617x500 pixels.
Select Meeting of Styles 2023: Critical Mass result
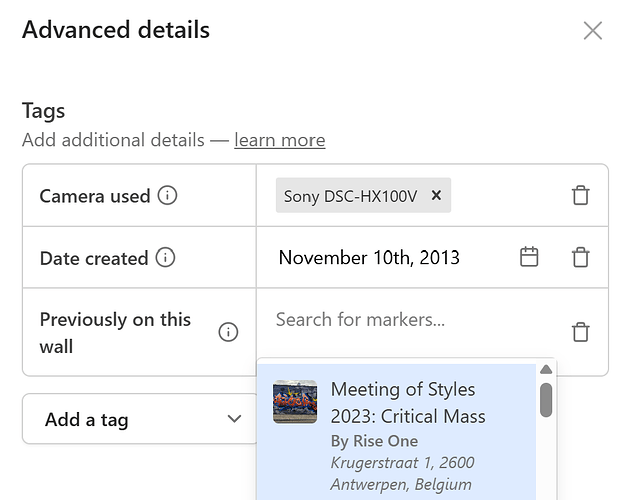click(x=396, y=432)
